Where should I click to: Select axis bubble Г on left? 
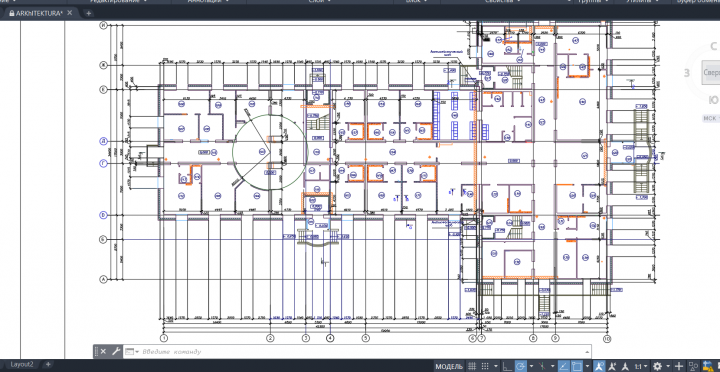click(x=104, y=163)
